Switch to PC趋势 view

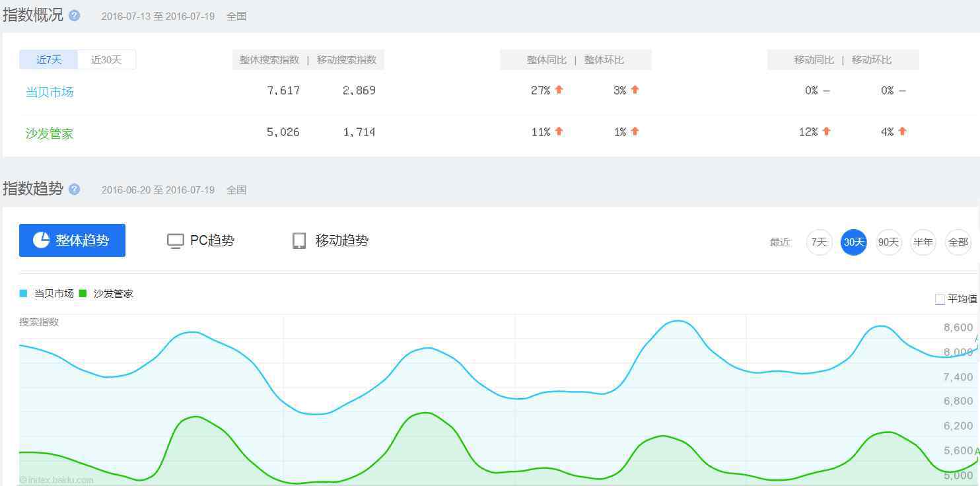pos(201,241)
